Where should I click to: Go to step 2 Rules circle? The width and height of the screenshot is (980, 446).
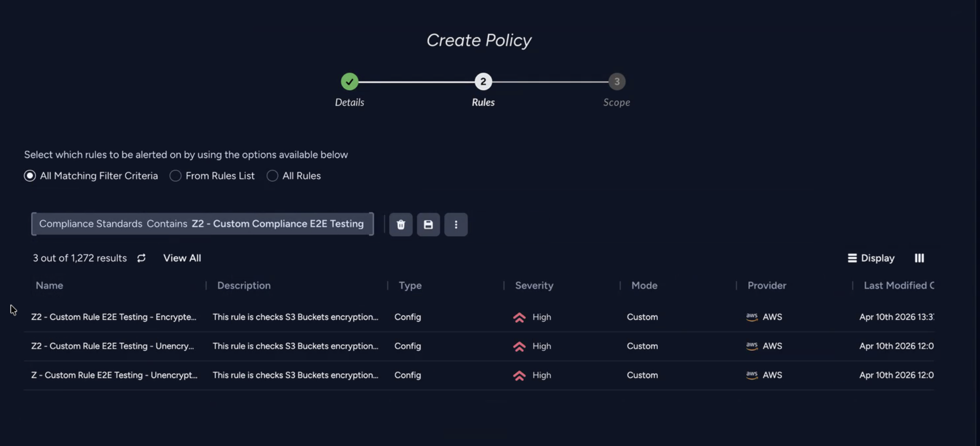(483, 81)
